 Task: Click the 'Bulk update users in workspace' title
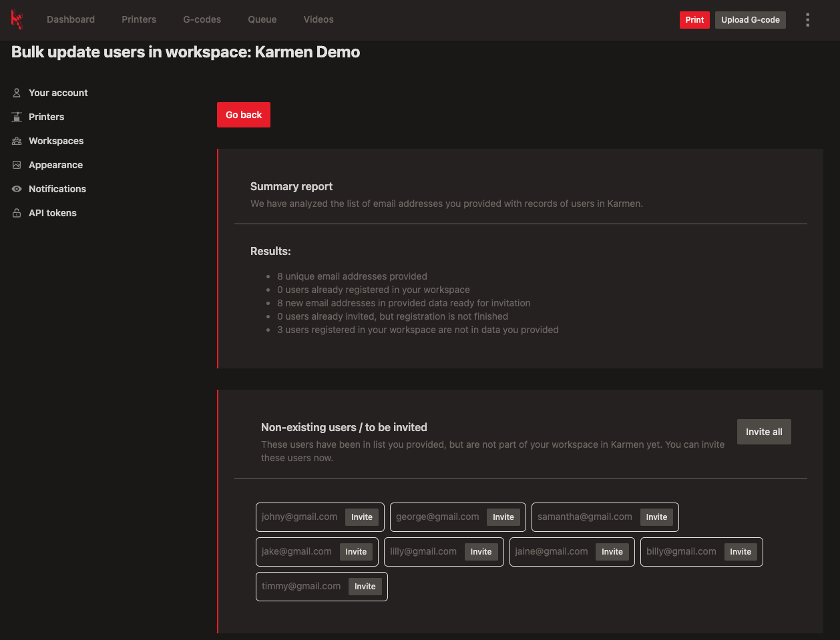point(186,52)
